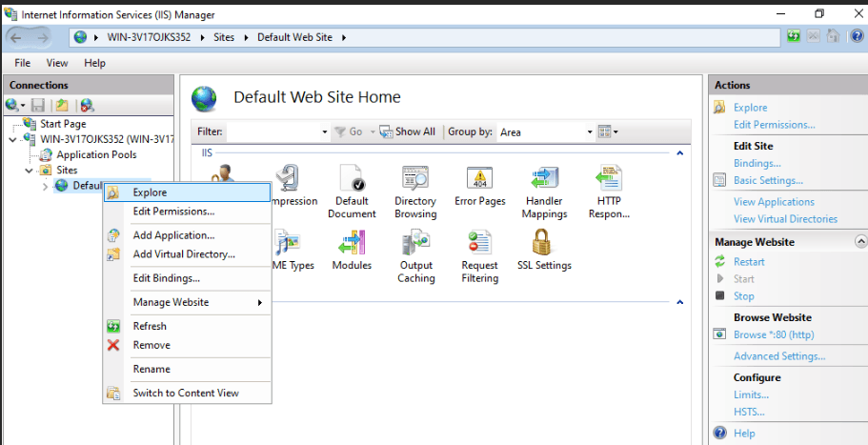Viewport: 868px width, 445px height.
Task: Click the Save connections toolbar icon
Action: click(x=38, y=105)
